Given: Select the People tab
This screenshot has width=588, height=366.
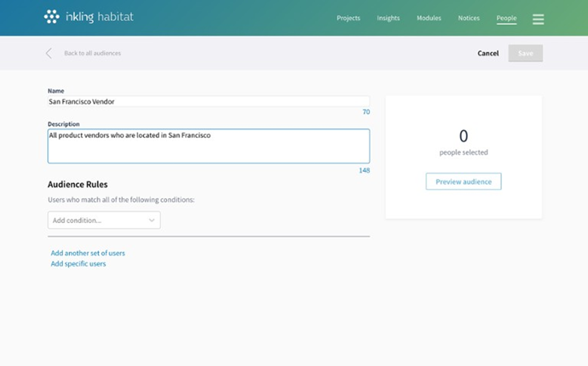Looking at the screenshot, I should (506, 19).
